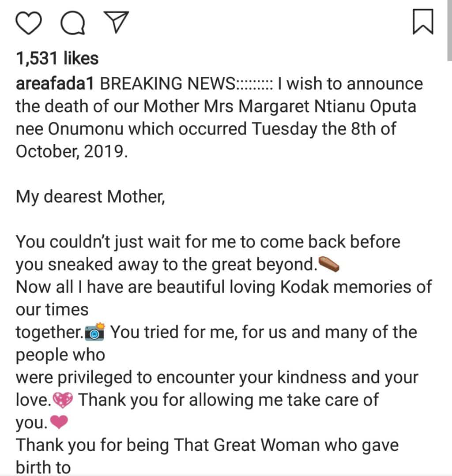Click the 'My dearest Mother,' line
This screenshot has height=476, width=452.
pyautogui.click(x=90, y=196)
